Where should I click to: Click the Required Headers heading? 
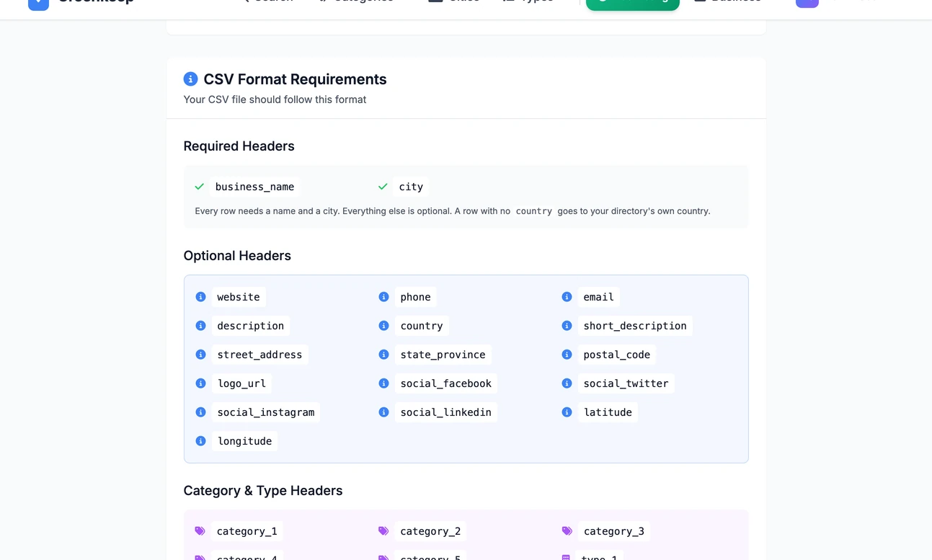point(239,146)
